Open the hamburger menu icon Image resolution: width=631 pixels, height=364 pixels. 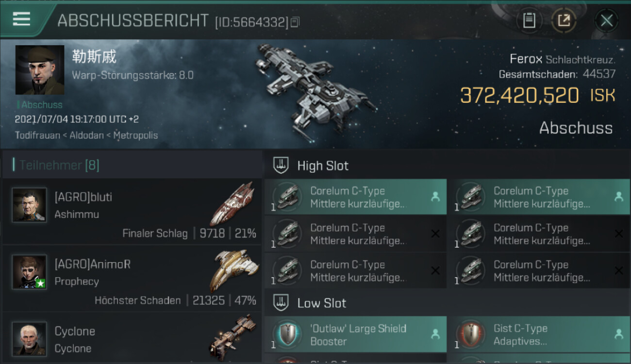point(21,19)
